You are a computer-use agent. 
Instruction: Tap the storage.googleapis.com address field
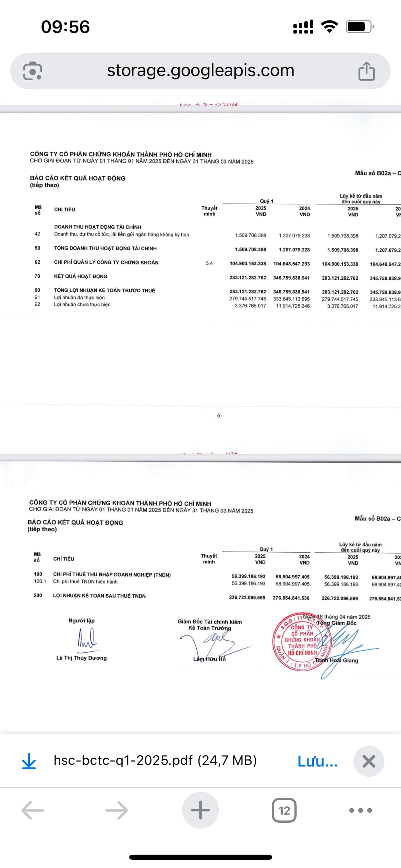pyautogui.click(x=200, y=71)
